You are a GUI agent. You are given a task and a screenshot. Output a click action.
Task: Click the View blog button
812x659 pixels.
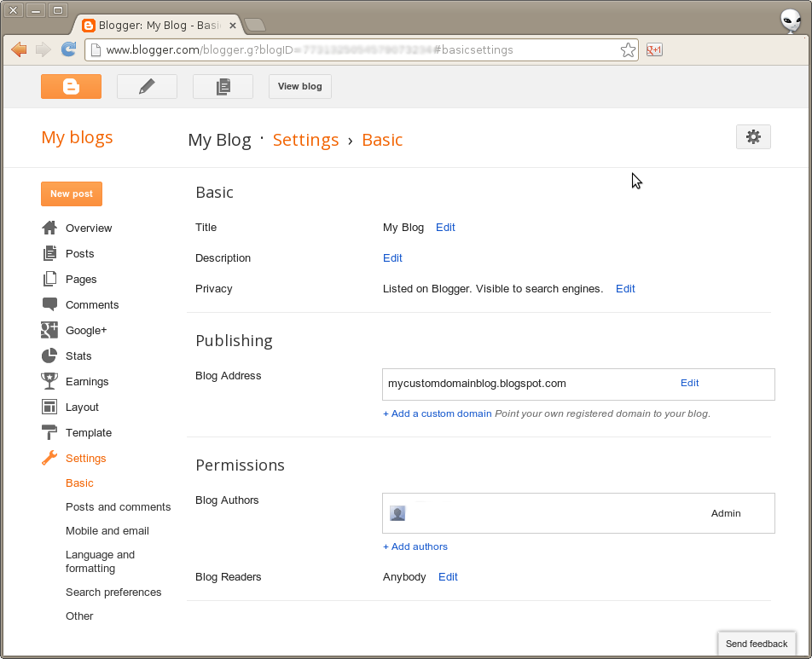(x=300, y=86)
